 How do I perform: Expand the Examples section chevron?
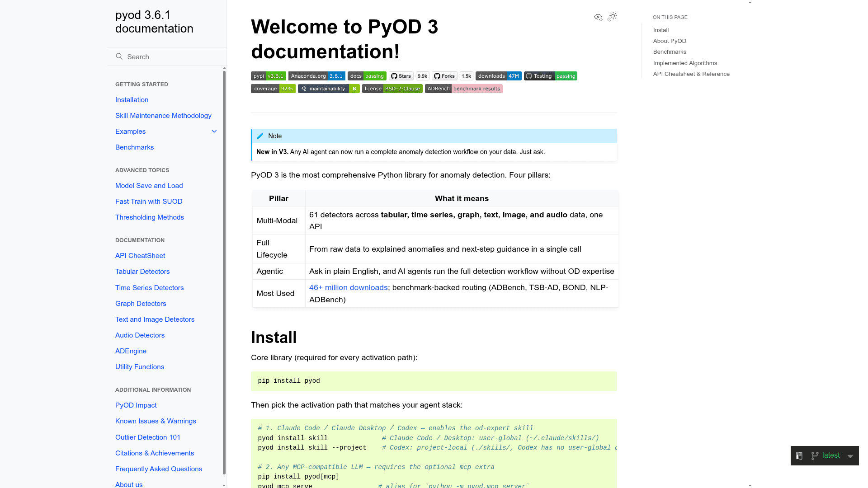click(x=214, y=131)
